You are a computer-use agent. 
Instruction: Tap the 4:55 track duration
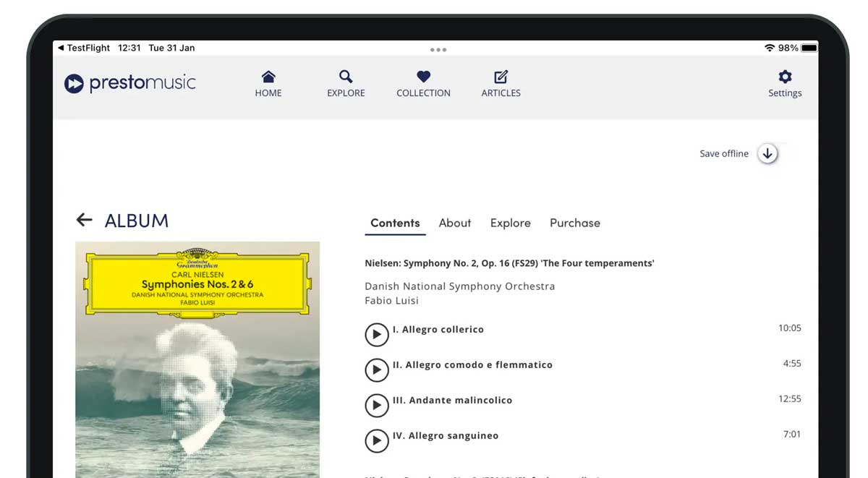point(792,363)
